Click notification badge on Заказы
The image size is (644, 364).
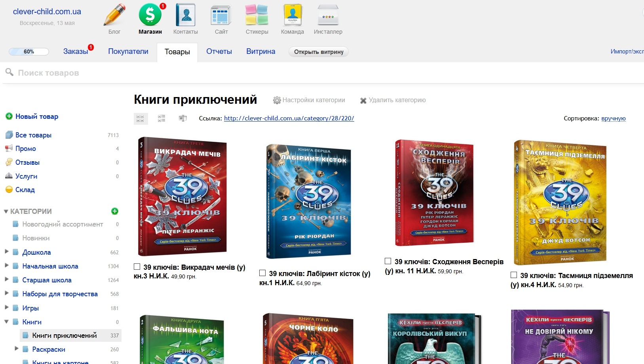[x=91, y=47]
